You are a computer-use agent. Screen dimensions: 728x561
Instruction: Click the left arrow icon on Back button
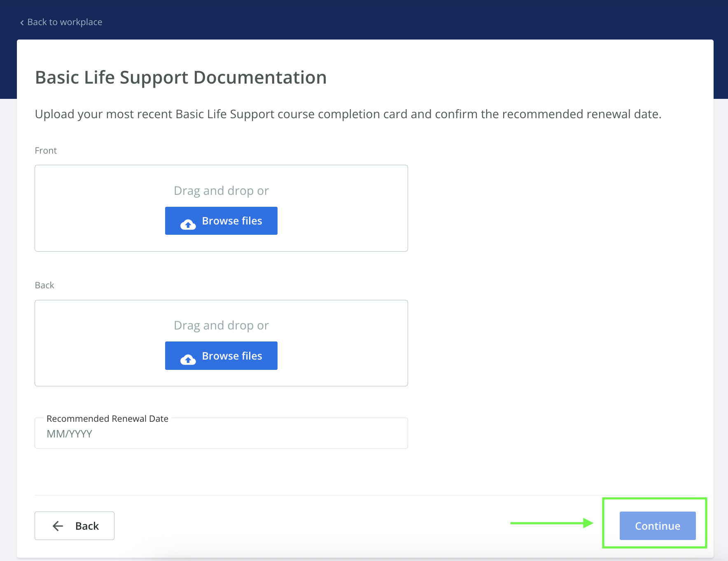[58, 526]
